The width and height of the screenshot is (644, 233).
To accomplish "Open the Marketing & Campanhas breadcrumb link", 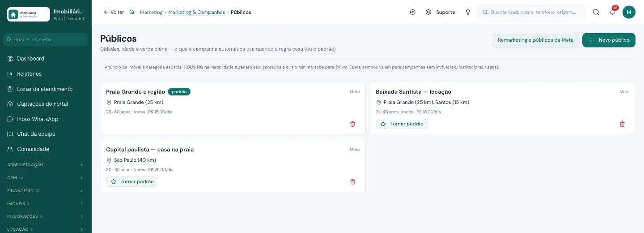I will [x=197, y=12].
